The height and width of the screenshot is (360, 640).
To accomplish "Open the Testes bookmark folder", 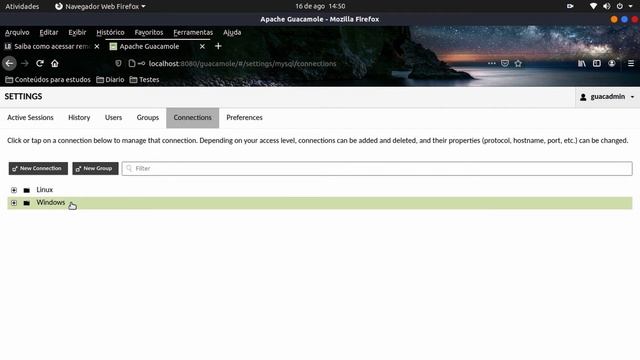I will [144, 80].
